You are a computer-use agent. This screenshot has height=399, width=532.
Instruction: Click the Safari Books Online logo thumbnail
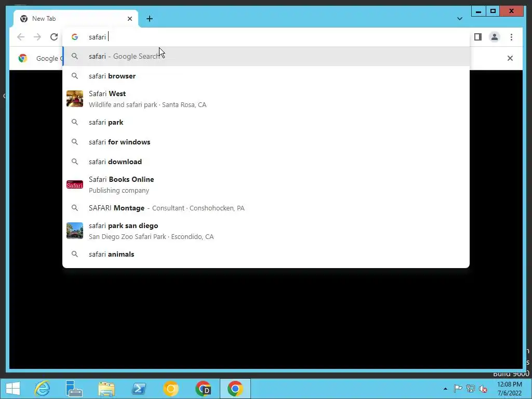pyautogui.click(x=75, y=184)
